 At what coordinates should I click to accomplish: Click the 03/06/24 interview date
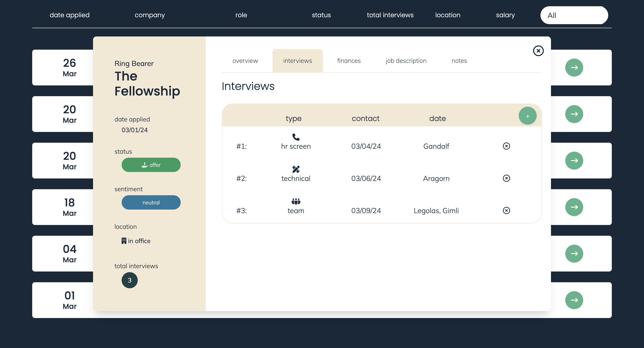(x=366, y=178)
